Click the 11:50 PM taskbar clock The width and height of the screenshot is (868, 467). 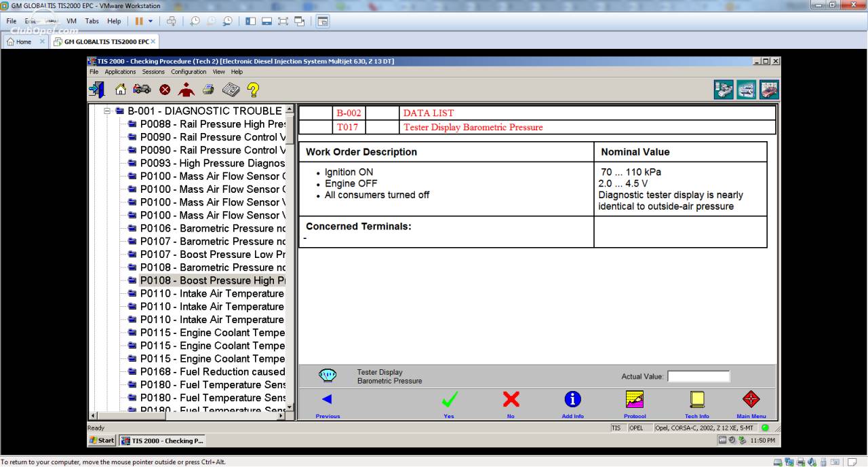[762, 441]
